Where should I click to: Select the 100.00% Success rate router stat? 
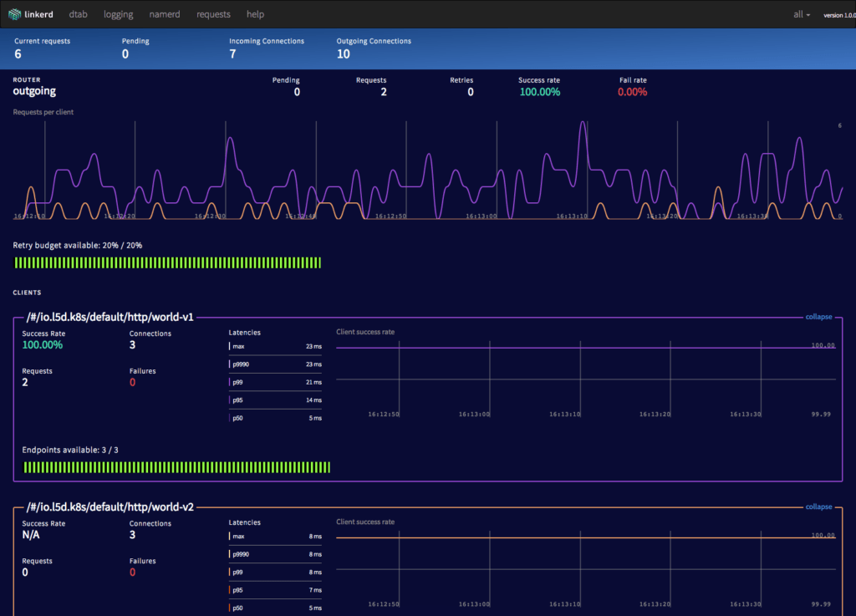pos(539,92)
